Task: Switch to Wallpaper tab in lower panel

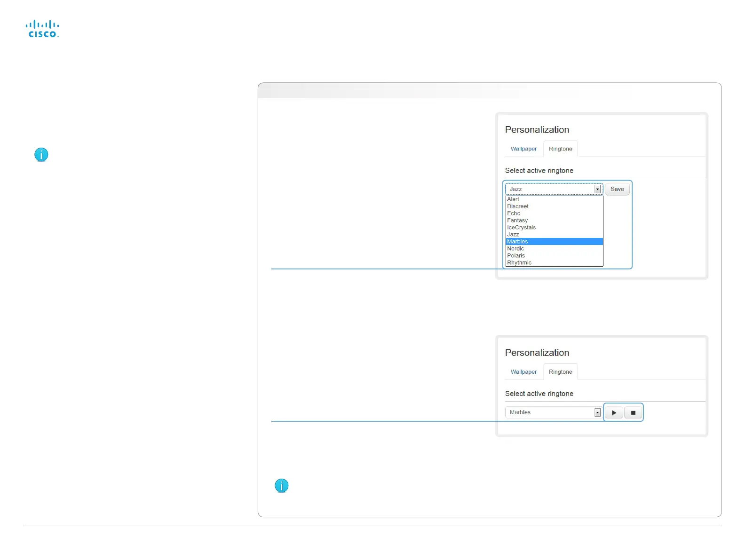Action: (523, 371)
